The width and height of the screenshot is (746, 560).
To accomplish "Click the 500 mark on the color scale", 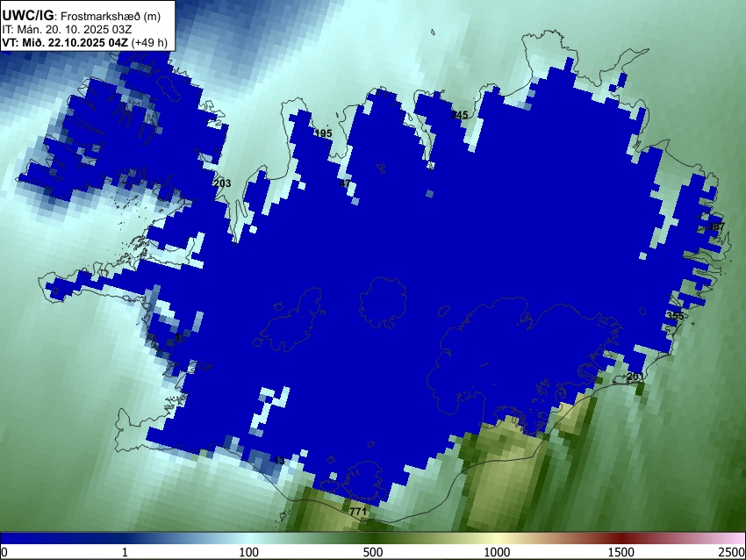I will pyautogui.click(x=373, y=552).
